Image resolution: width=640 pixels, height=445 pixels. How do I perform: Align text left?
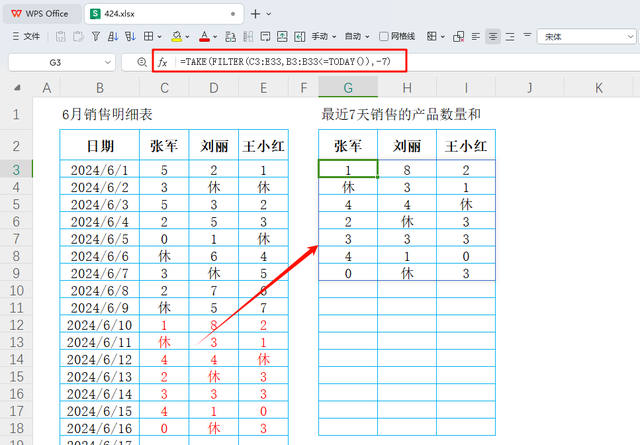pos(476,37)
